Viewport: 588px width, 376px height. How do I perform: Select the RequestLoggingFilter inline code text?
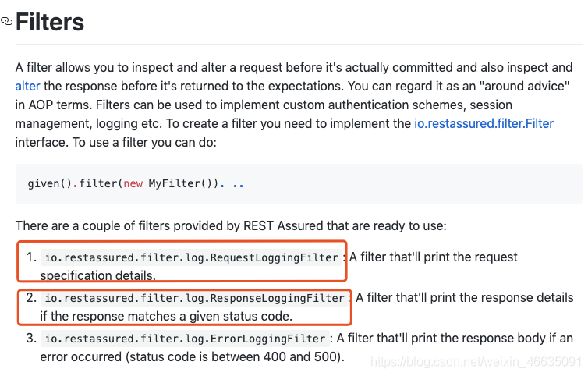tap(192, 257)
